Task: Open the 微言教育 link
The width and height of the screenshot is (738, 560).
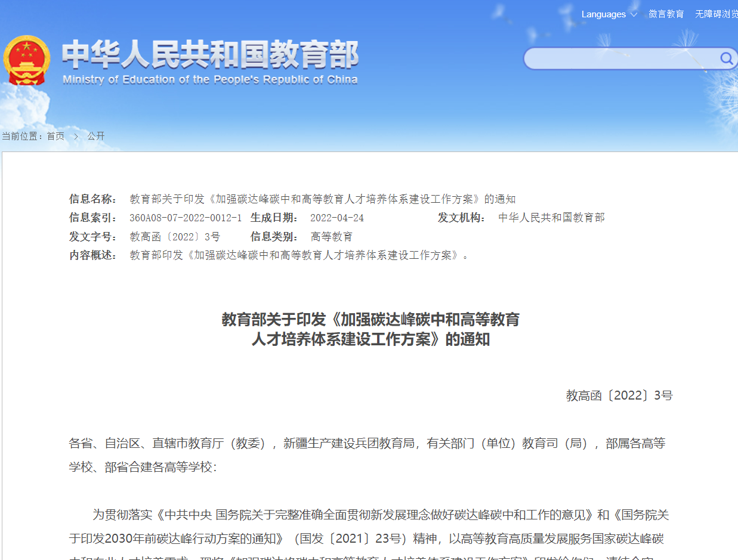Action: pos(666,14)
